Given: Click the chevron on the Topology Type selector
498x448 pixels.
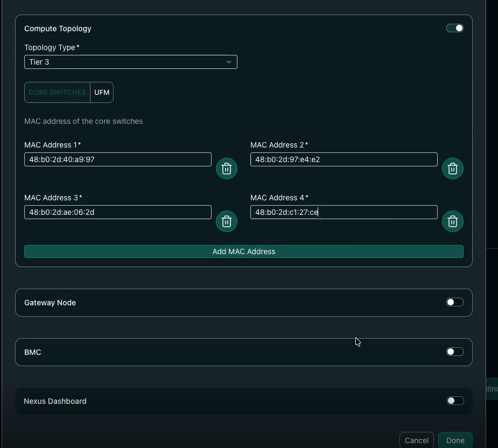Looking at the screenshot, I should pyautogui.click(x=228, y=62).
